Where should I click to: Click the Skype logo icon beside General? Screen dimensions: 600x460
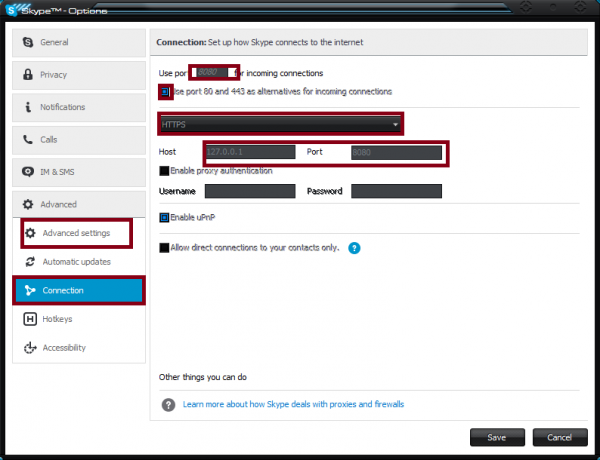(x=28, y=42)
